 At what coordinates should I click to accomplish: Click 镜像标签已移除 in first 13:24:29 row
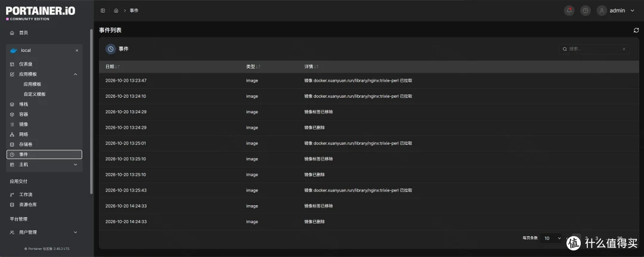[x=318, y=112]
